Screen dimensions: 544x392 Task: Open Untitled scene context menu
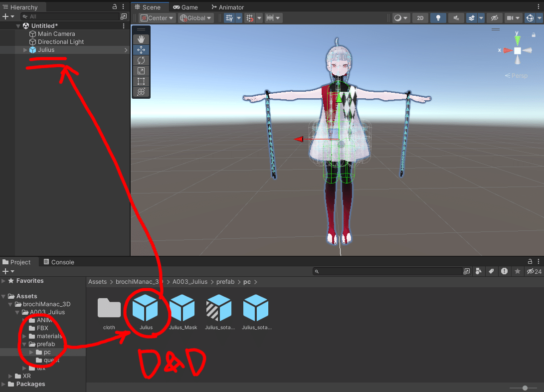[x=124, y=25]
